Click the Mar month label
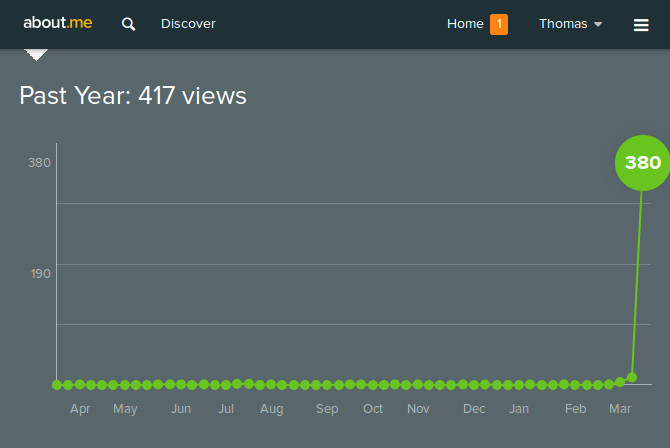 [620, 409]
